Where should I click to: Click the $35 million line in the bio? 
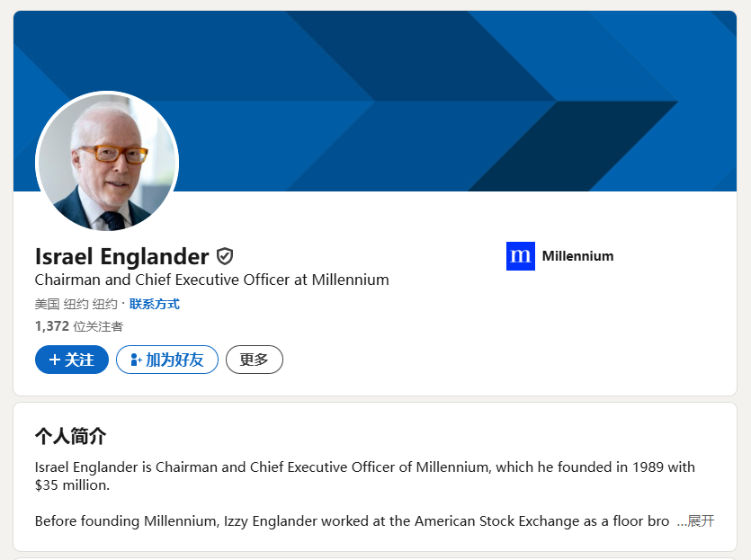[72, 485]
